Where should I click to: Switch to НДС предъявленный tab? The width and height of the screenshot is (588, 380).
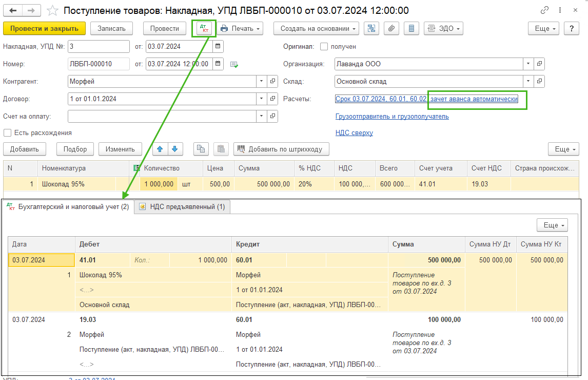(182, 206)
